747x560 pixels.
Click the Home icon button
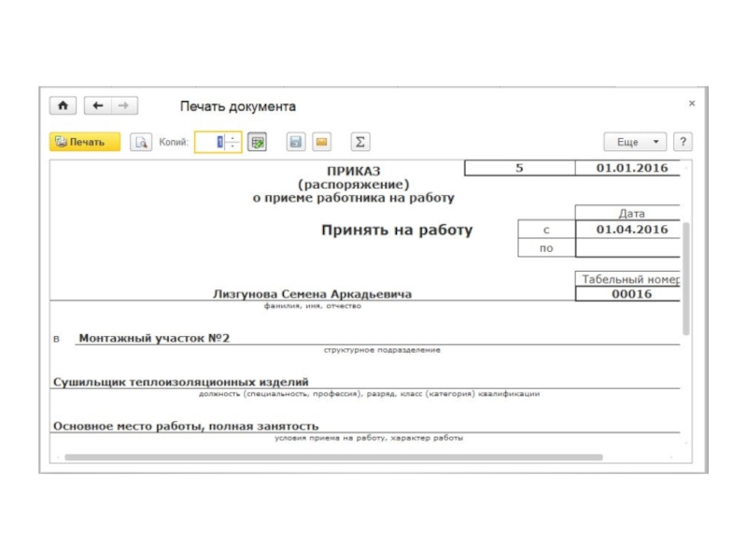pyautogui.click(x=63, y=106)
